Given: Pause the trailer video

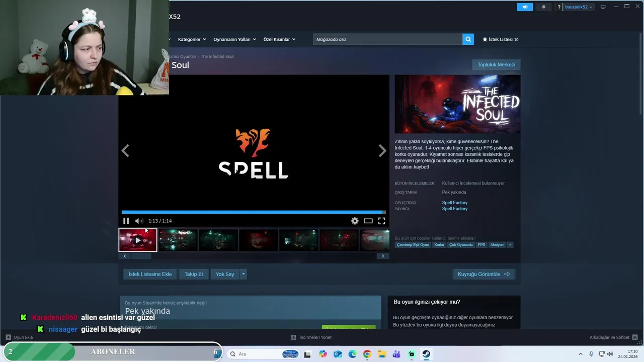Looking at the screenshot, I should (x=126, y=221).
